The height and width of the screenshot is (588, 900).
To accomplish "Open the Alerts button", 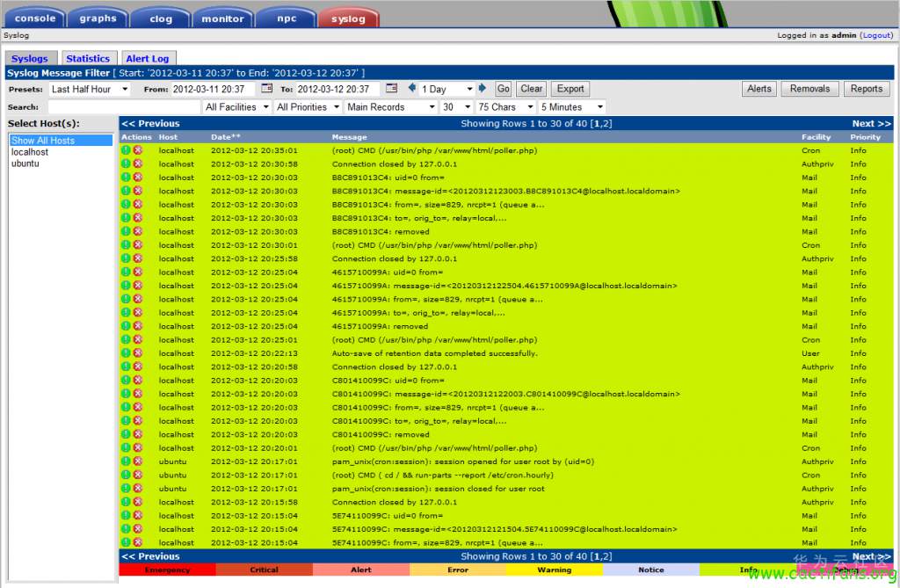I will pyautogui.click(x=759, y=89).
